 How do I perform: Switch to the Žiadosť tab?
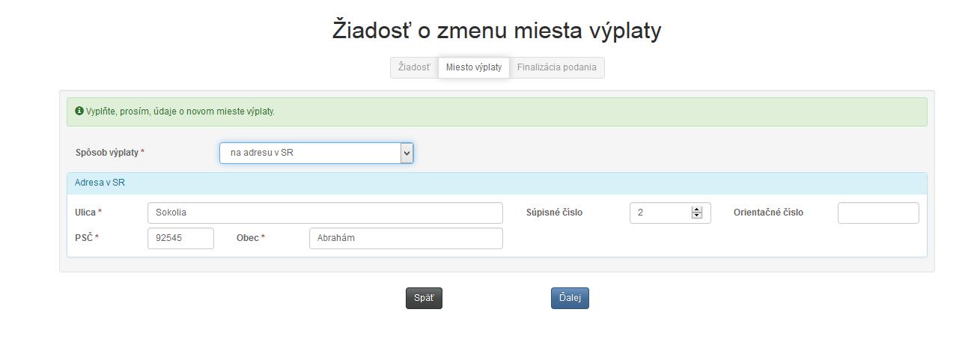414,67
